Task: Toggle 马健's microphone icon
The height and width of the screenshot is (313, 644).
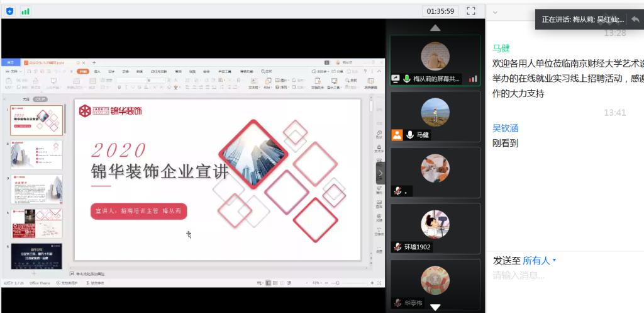Action: coord(410,135)
